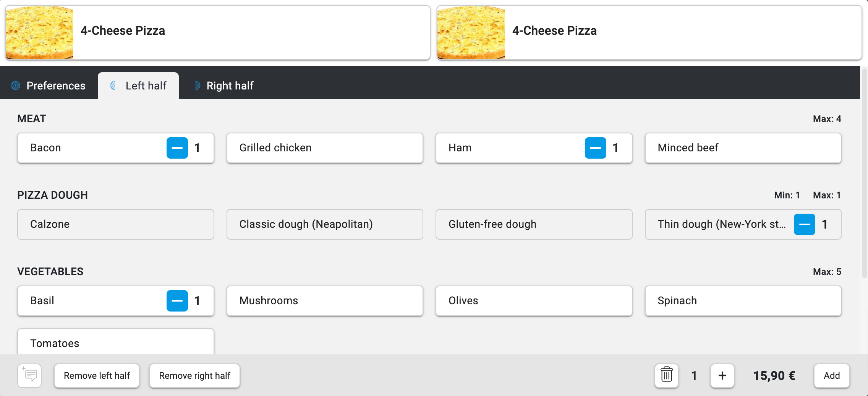
Task: Choose Gluten-free dough option
Action: (x=534, y=224)
